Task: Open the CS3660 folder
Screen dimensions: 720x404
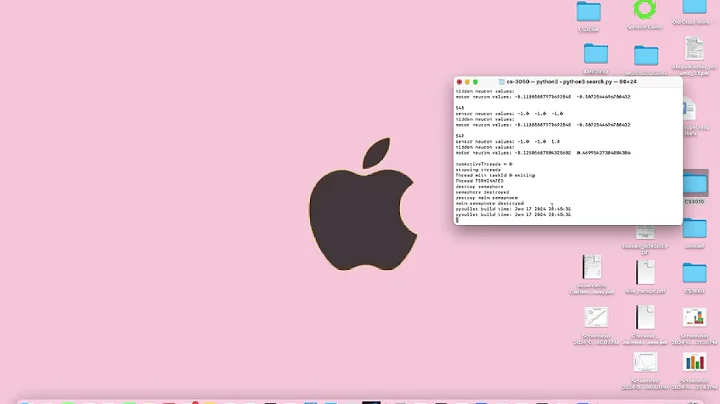Action: 694,273
